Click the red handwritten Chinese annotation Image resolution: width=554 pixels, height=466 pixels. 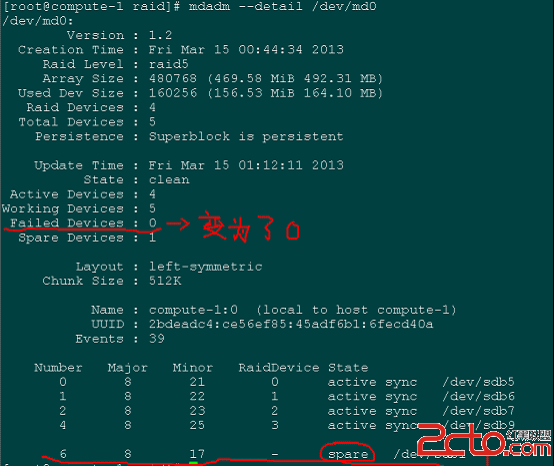(250, 228)
